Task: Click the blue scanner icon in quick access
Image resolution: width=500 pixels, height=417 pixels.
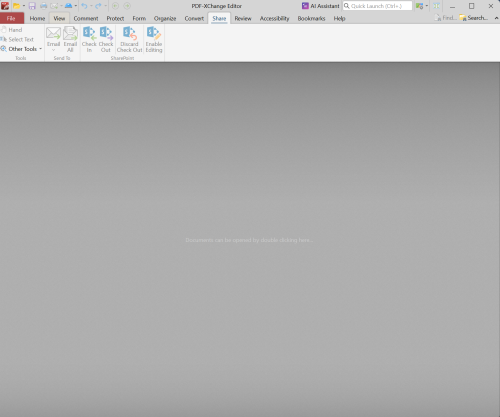Action: coord(68,6)
